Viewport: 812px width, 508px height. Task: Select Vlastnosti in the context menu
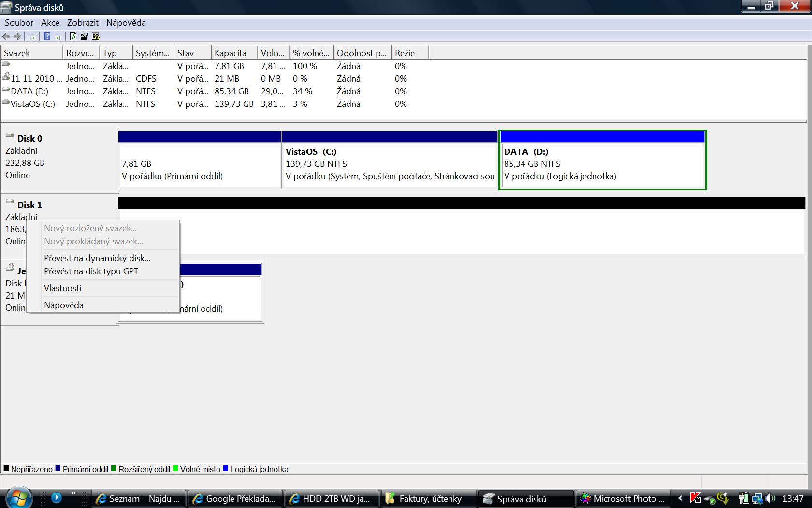[x=103, y=288]
